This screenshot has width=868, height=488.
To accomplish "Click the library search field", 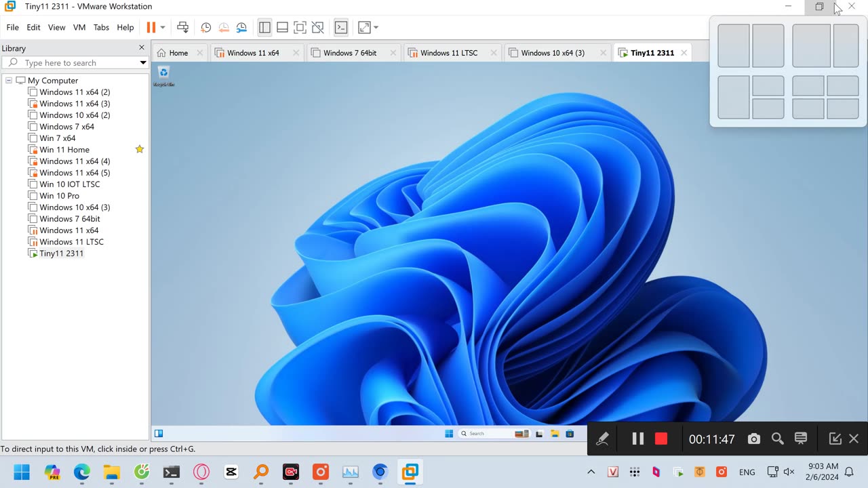I will click(x=75, y=62).
